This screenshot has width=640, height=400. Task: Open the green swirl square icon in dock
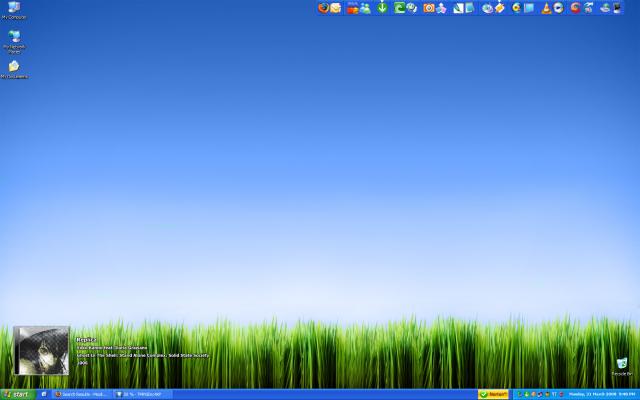pyautogui.click(x=400, y=8)
